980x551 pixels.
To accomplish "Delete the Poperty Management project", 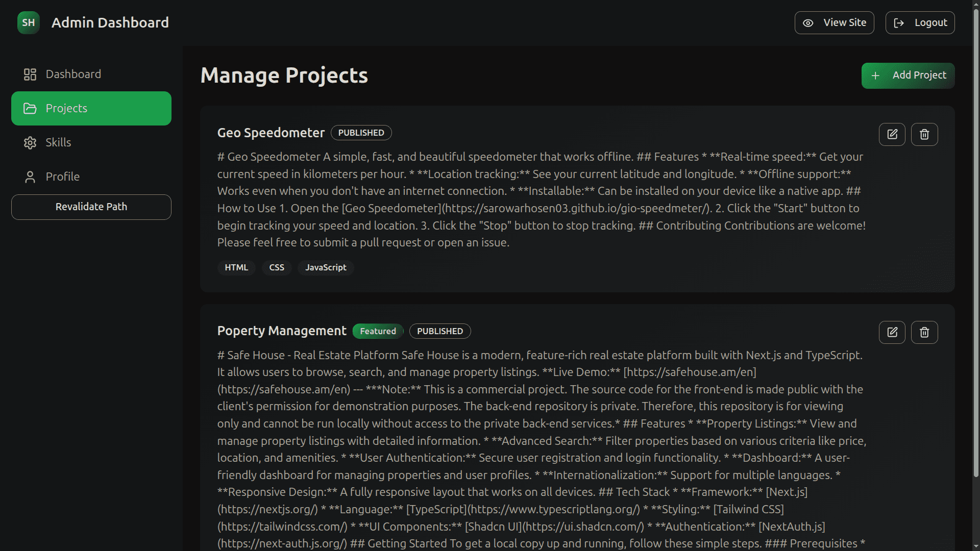I will (x=924, y=332).
